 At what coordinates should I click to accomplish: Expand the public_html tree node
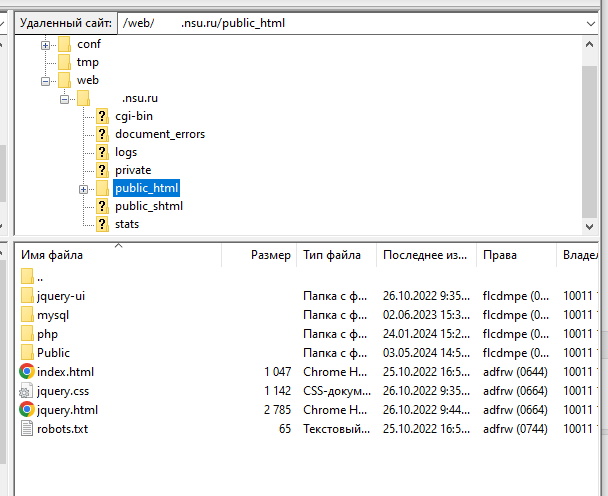(84, 188)
